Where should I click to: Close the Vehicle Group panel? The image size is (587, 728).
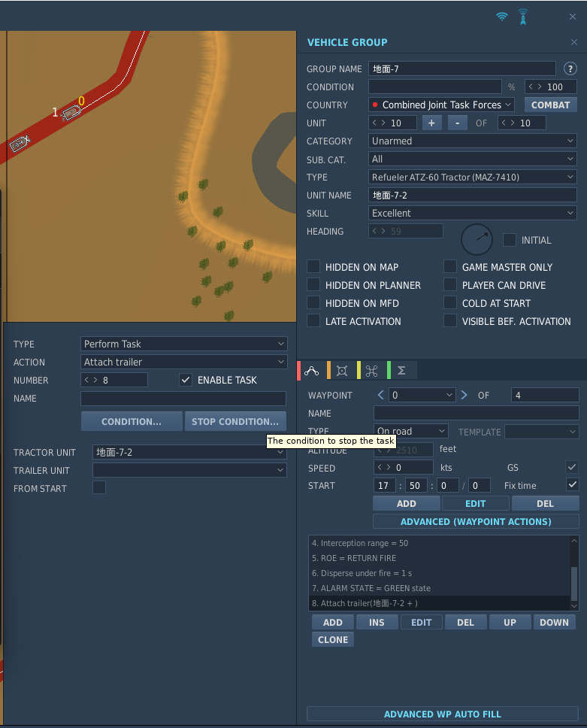[x=574, y=42]
